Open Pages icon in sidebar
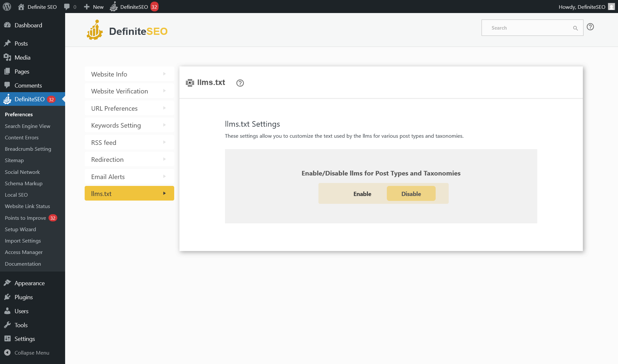Viewport: 618px width, 364px height. [x=7, y=71]
